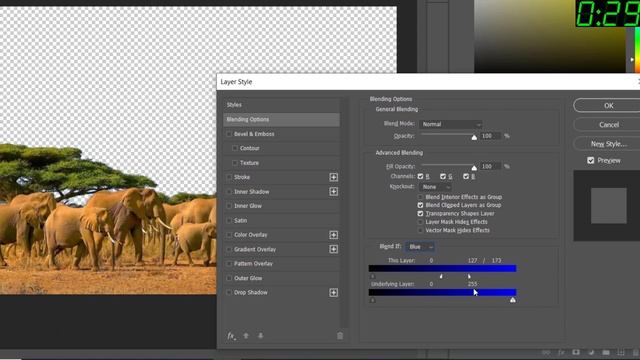
Task: Tick the Inner Shadow checkbox
Action: [229, 191]
